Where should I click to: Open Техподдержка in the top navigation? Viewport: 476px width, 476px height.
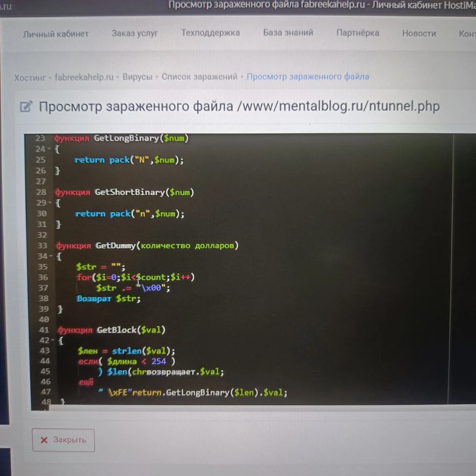click(210, 33)
